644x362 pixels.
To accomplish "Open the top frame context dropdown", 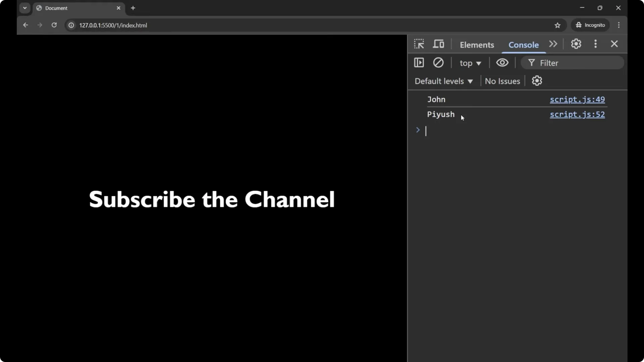I will (470, 63).
